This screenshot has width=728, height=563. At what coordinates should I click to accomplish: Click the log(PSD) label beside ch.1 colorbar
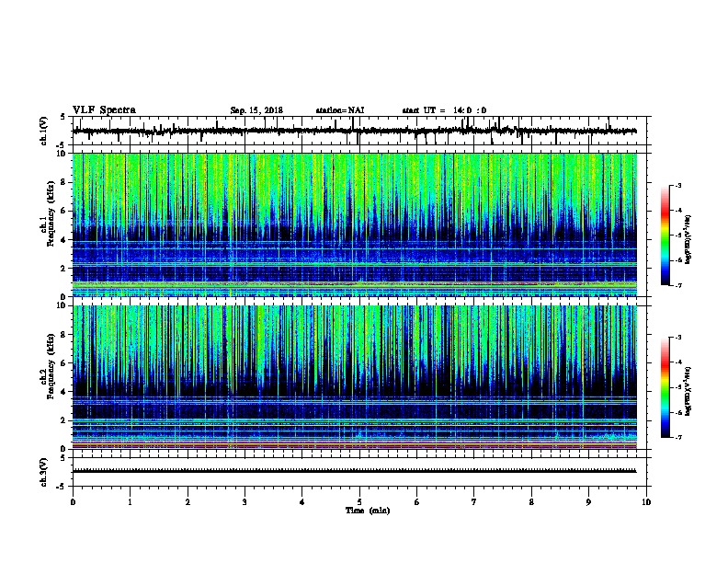tap(688, 239)
